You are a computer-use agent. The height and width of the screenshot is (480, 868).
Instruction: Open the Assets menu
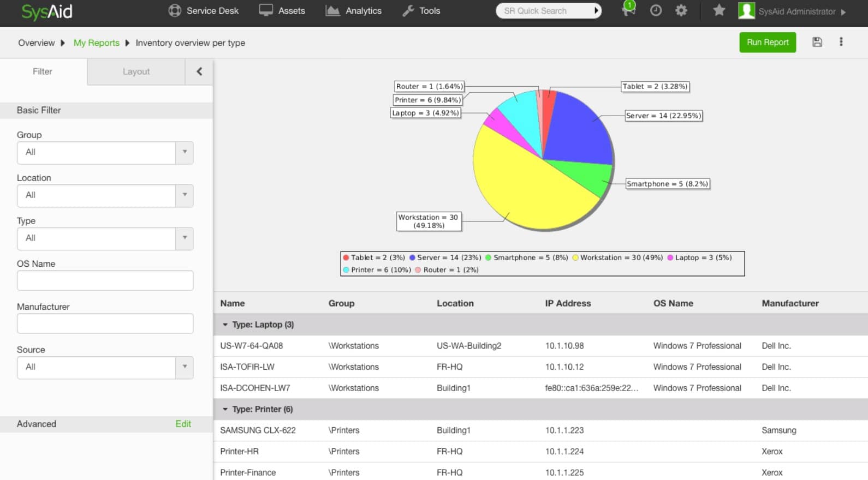pos(282,11)
